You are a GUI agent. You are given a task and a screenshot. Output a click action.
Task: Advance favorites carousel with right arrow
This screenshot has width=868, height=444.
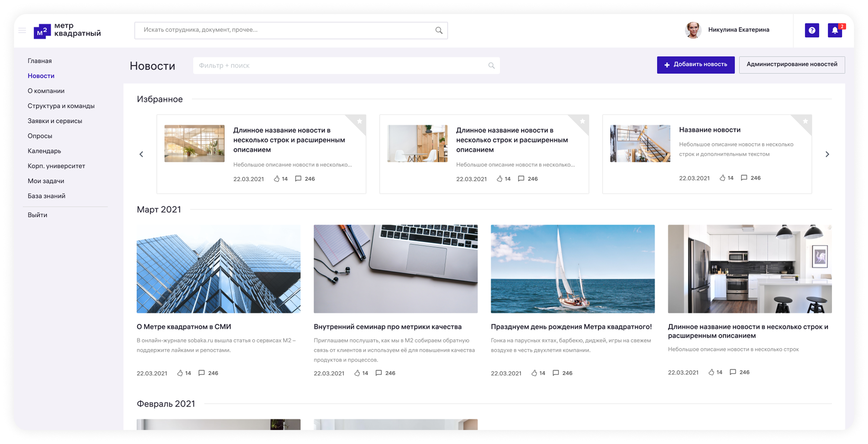(x=827, y=154)
